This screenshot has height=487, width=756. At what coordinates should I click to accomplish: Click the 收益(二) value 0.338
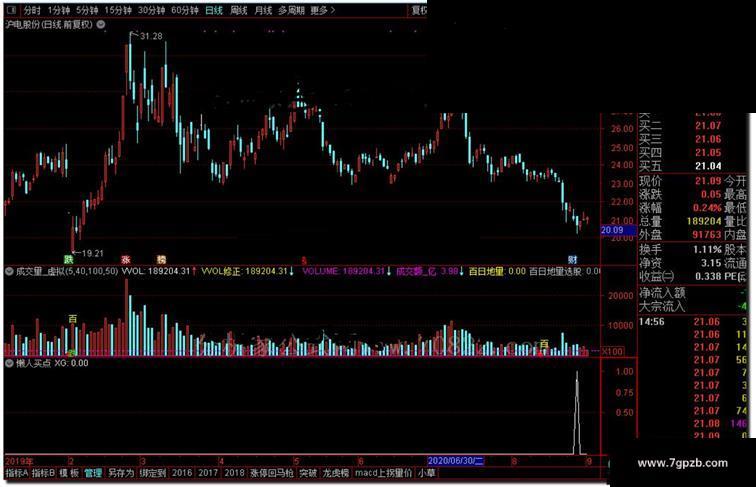(x=708, y=277)
